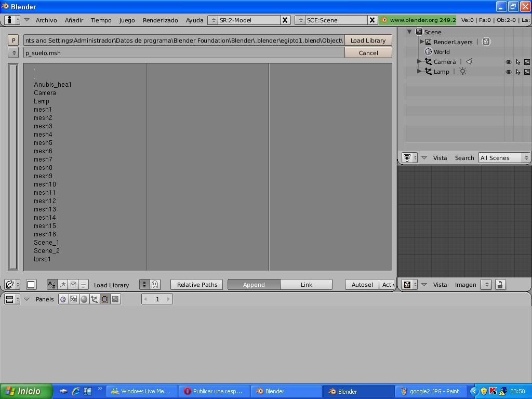Expand the RenderLayers tree node
The width and height of the screenshot is (532, 399).
pos(422,42)
